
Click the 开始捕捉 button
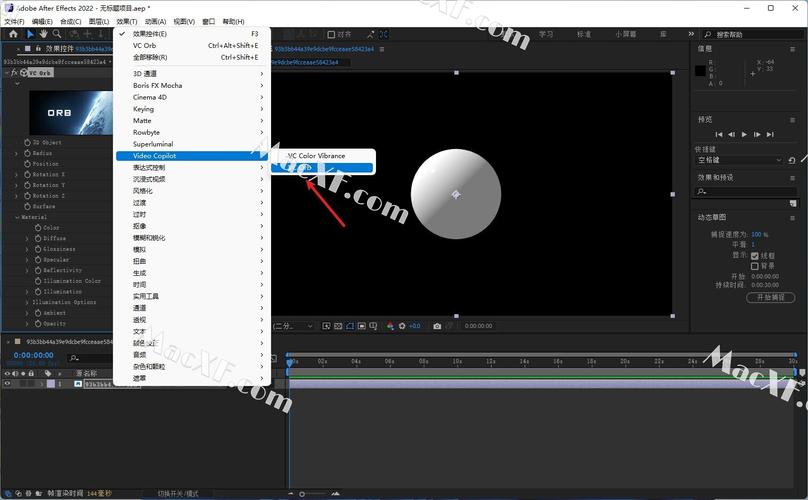click(x=770, y=297)
